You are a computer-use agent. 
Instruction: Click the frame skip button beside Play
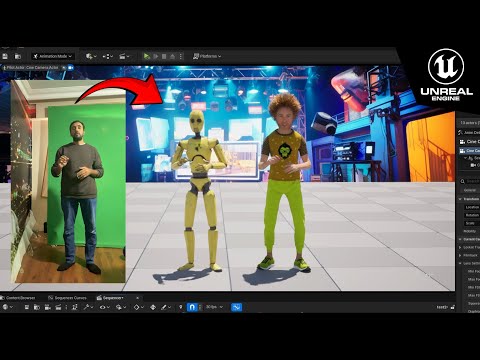(x=156, y=56)
